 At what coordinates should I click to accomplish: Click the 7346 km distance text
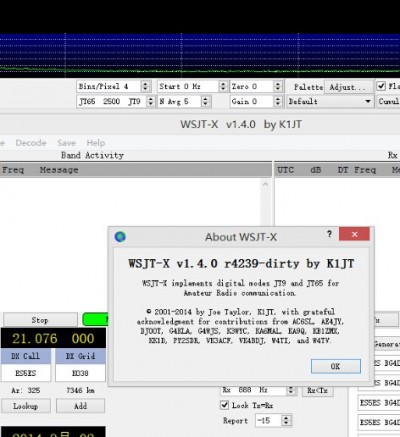point(80,390)
